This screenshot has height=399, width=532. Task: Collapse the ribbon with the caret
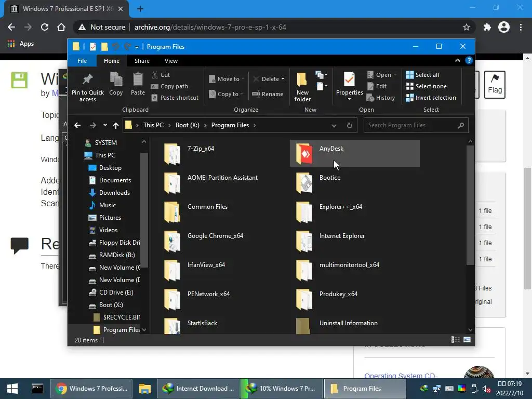[x=457, y=60]
